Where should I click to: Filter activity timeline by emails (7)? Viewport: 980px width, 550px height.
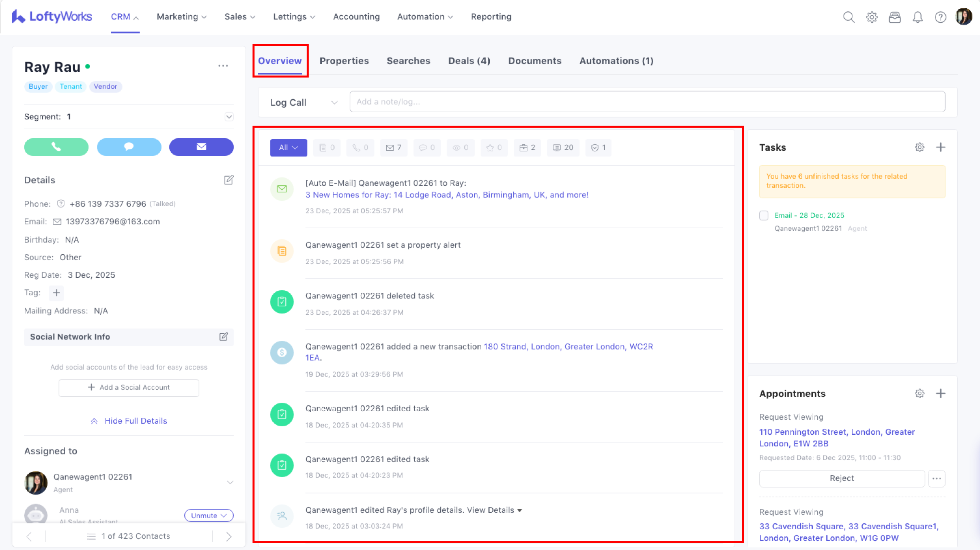393,148
